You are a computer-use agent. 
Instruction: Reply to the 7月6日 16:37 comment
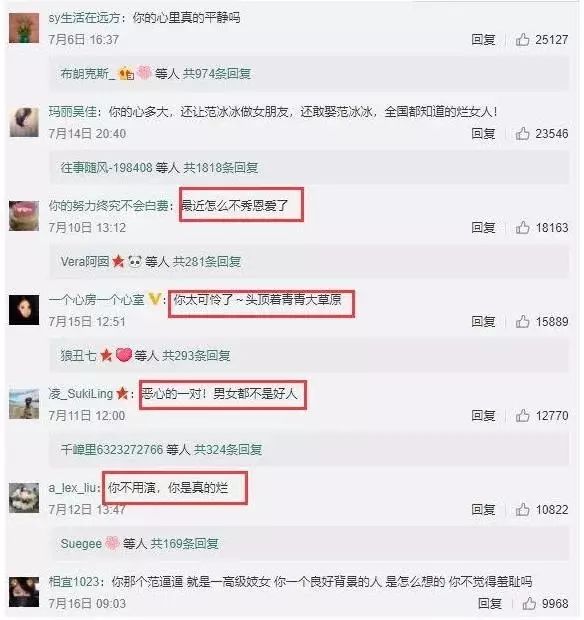tap(483, 40)
